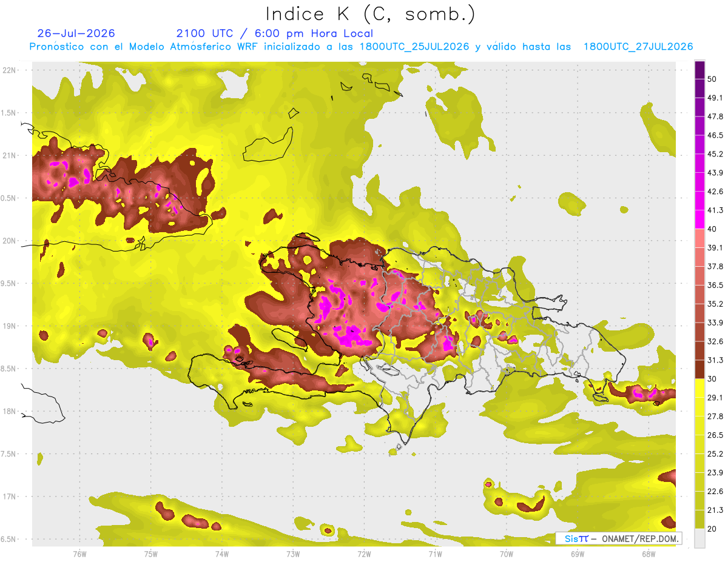The width and height of the screenshot is (728, 562).
Task: Select bright yellow legend band between 29.1 and 30
Action: 699,388
